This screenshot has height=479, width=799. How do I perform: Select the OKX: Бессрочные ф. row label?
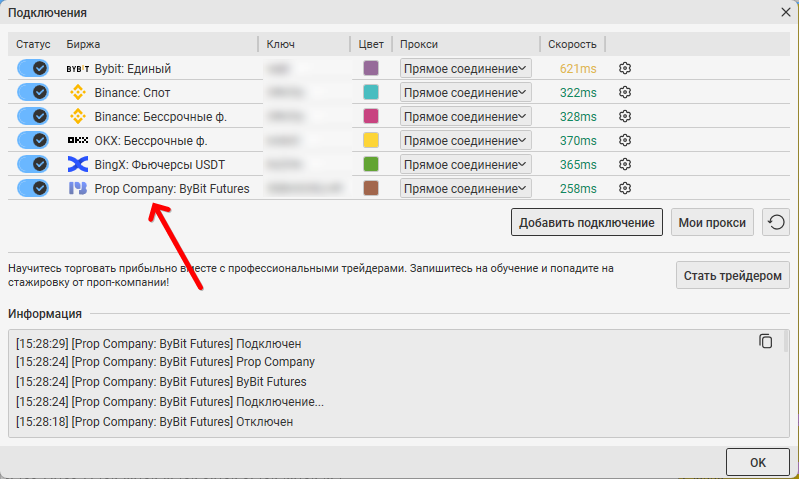(151, 141)
